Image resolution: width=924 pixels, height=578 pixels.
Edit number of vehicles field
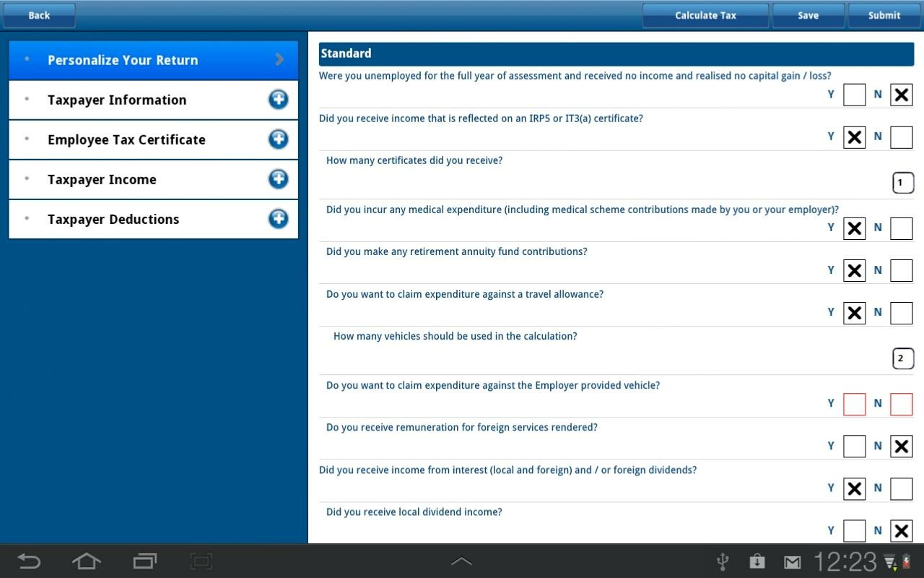point(902,358)
